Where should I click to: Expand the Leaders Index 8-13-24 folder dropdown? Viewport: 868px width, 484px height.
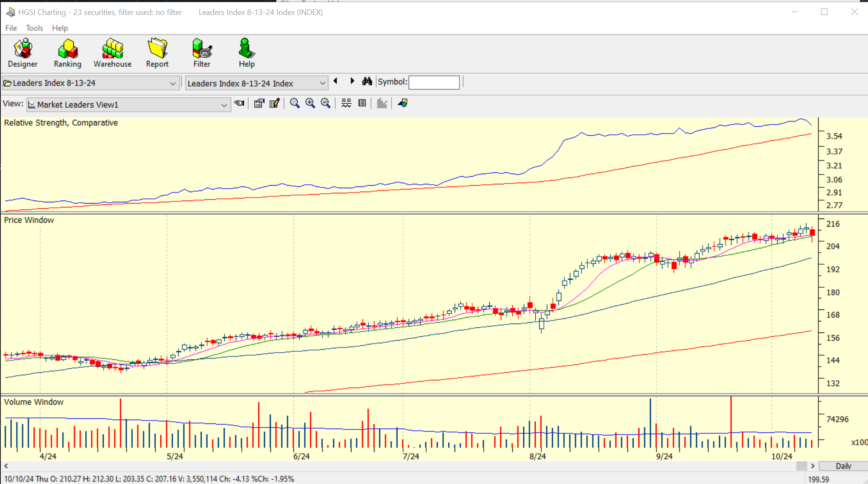172,83
